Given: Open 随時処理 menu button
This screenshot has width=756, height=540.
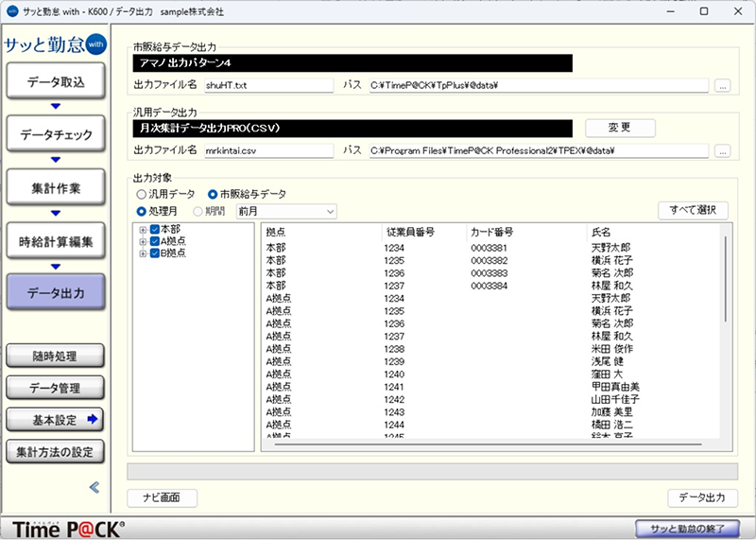Looking at the screenshot, I should pyautogui.click(x=55, y=357).
